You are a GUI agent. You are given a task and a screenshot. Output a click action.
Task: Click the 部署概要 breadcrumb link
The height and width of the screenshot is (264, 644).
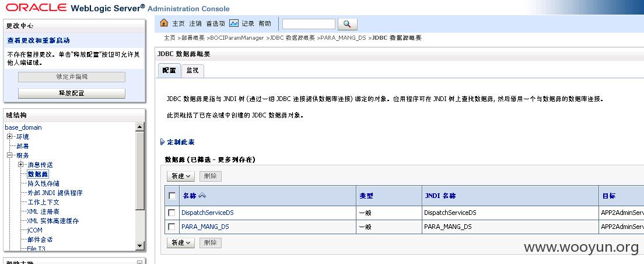click(193, 38)
